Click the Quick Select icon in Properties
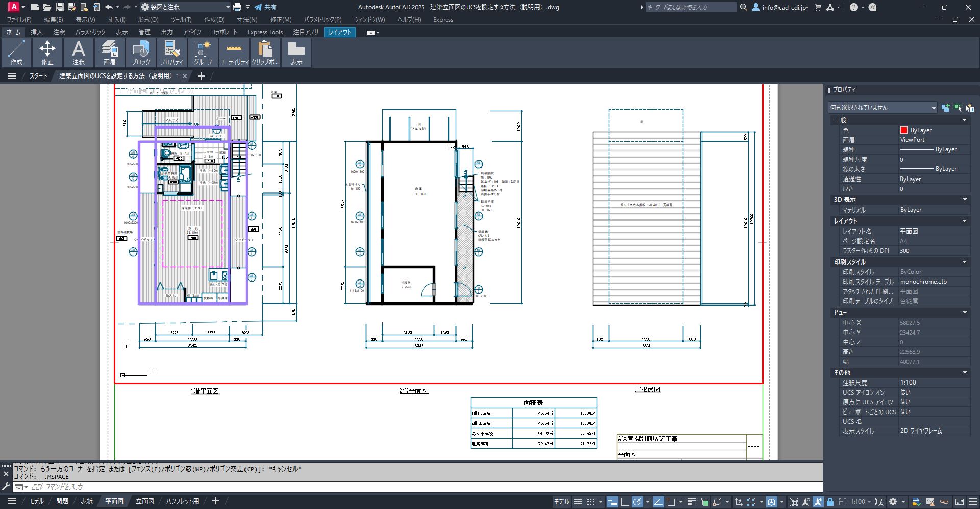 click(x=970, y=108)
